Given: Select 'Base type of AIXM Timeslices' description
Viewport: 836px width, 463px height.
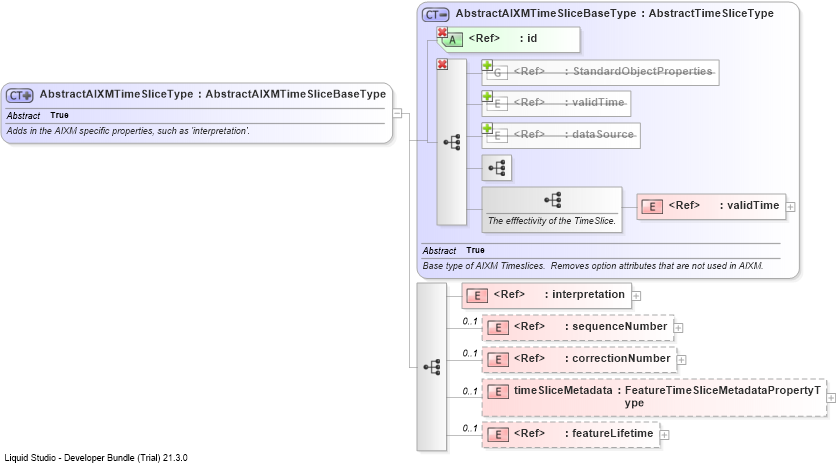Looking at the screenshot, I should pyautogui.click(x=593, y=266).
